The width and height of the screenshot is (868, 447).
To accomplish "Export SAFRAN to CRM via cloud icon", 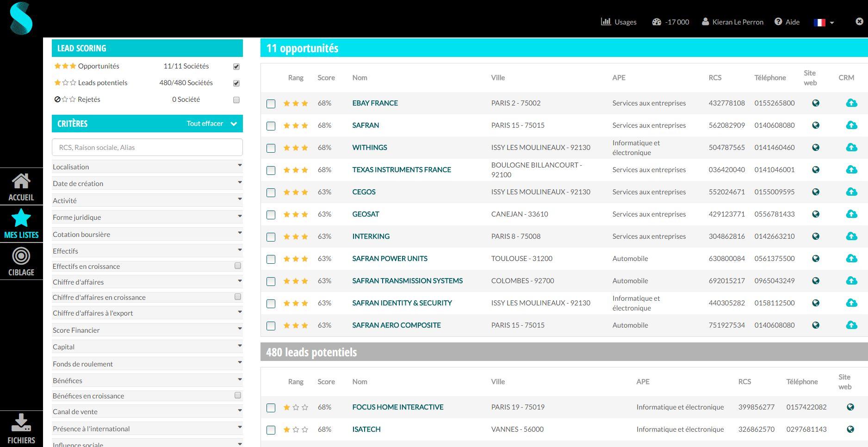I will 852,125.
